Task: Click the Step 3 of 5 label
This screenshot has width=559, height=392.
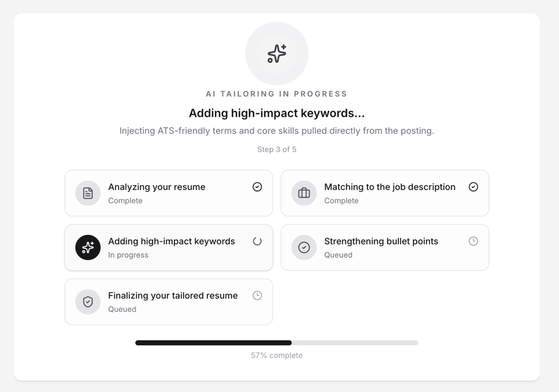Action: point(277,149)
